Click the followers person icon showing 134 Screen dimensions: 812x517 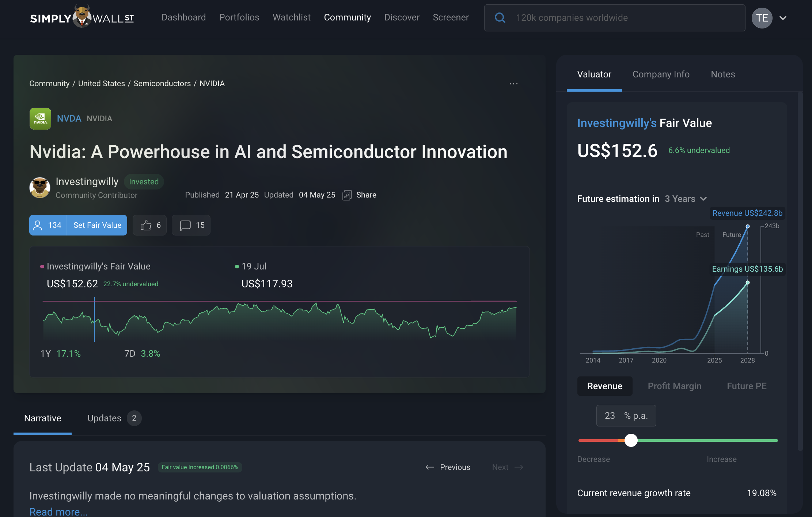coord(38,225)
